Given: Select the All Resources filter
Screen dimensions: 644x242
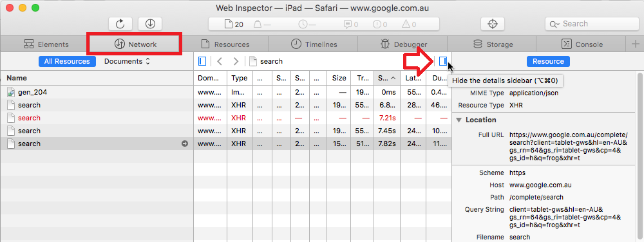Looking at the screenshot, I should coord(67,62).
